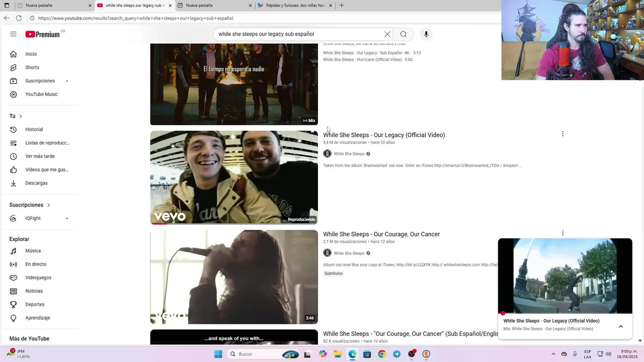Click the miniplayer red progress bar

point(565,313)
